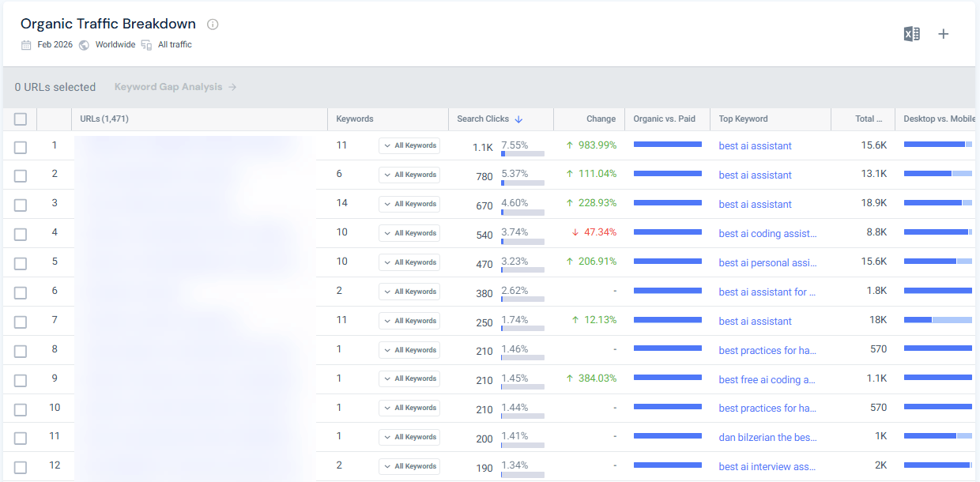Image resolution: width=980 pixels, height=482 pixels.
Task: Check the checkbox for row 4
Action: (x=21, y=235)
